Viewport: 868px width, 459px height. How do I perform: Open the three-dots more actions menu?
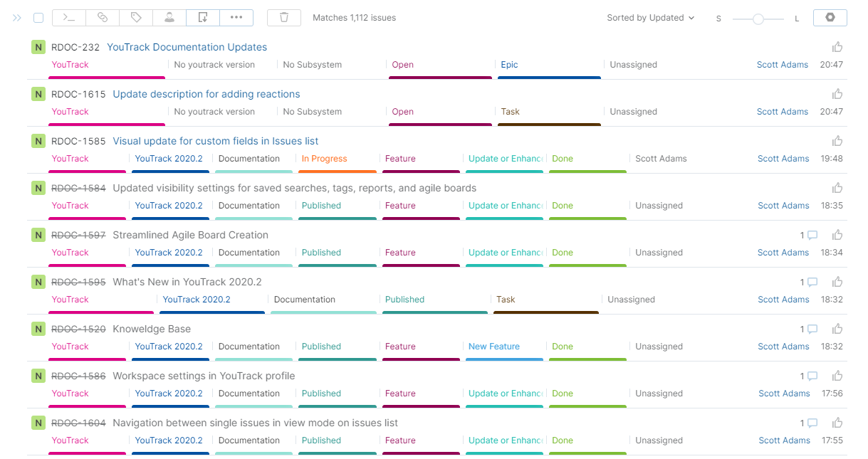[x=236, y=18]
